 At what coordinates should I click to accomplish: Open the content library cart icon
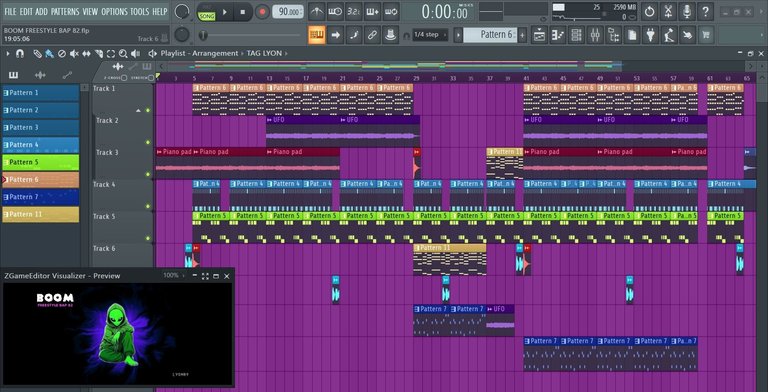click(706, 35)
